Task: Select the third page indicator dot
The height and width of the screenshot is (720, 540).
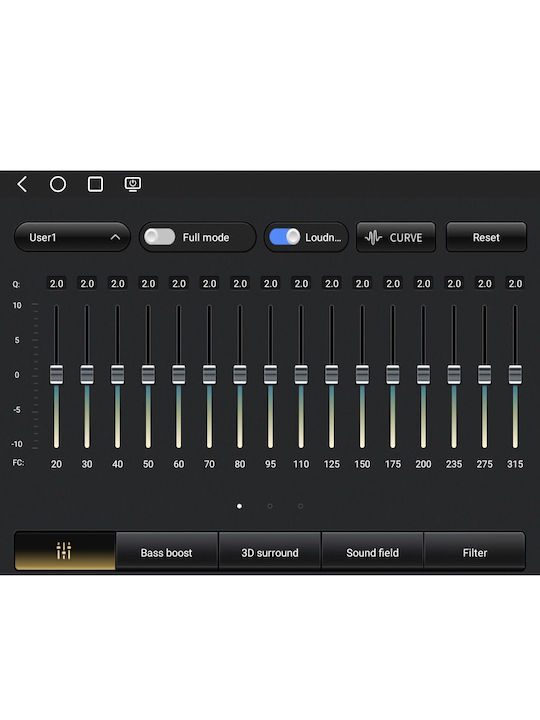Action: (300, 506)
